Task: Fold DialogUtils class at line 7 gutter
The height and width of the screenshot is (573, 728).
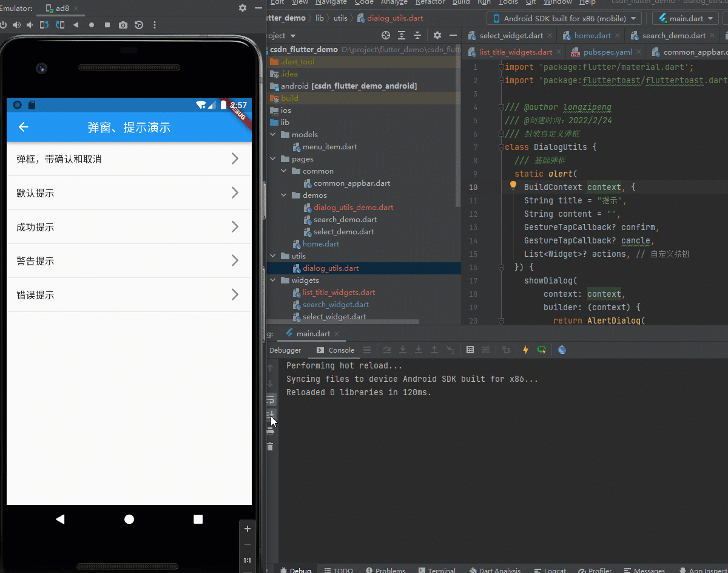Action: pos(500,147)
